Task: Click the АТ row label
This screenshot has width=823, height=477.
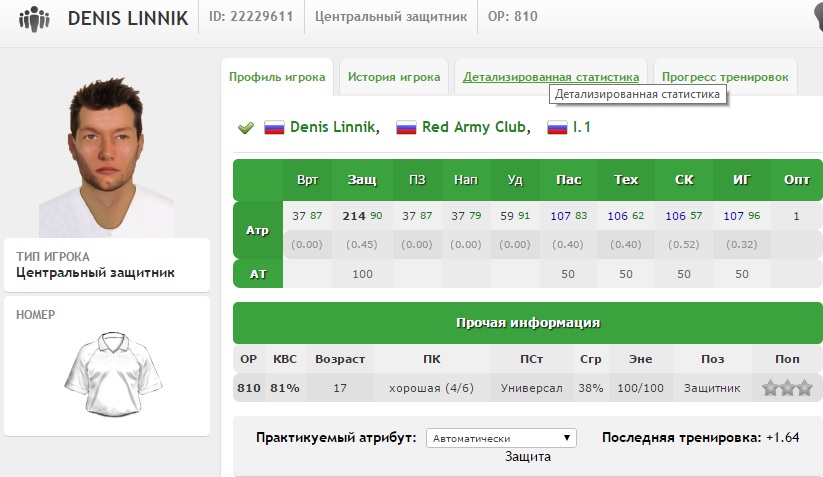Action: (x=258, y=274)
